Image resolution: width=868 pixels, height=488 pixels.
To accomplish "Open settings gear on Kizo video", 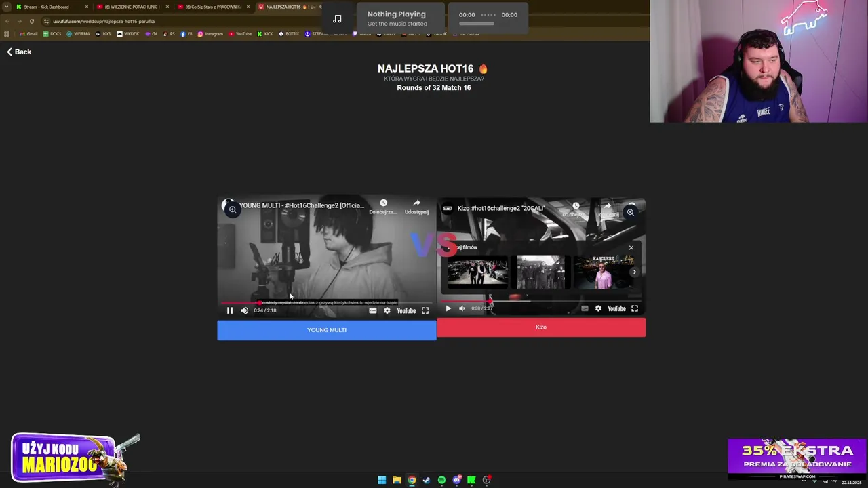I will click(x=598, y=308).
